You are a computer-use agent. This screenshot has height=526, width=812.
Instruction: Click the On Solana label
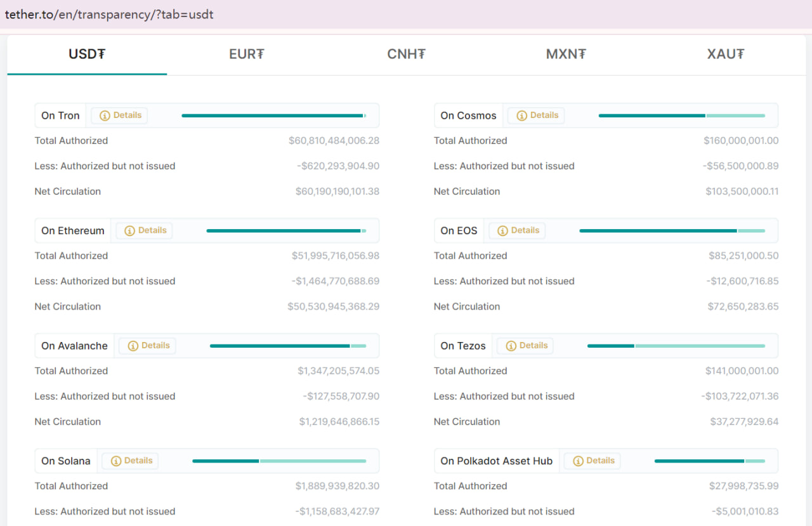pos(66,461)
